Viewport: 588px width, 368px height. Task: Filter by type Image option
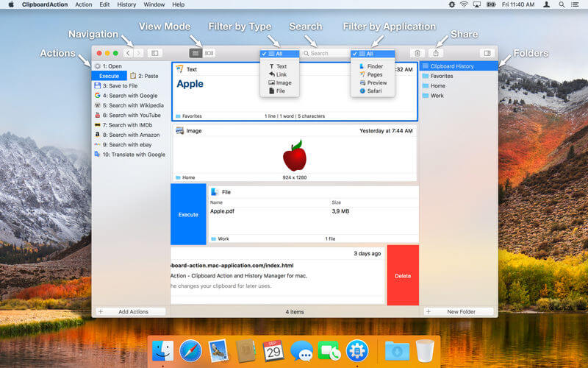click(x=280, y=82)
